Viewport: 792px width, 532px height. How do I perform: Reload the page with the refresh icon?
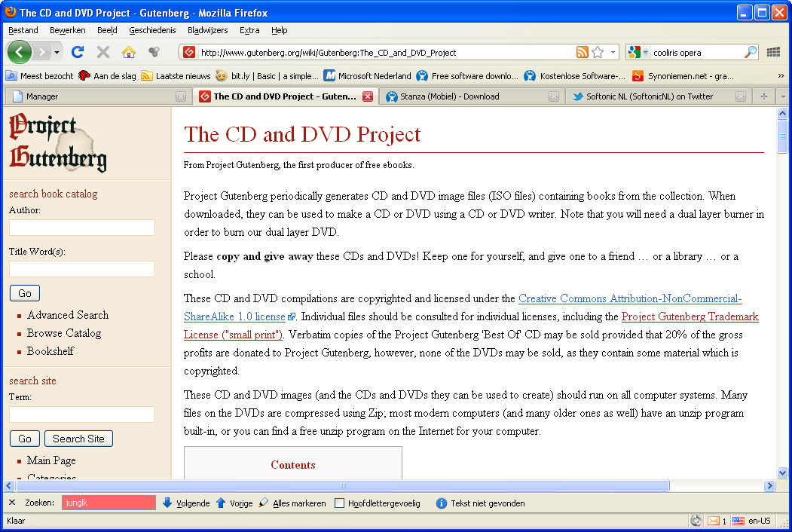click(78, 52)
